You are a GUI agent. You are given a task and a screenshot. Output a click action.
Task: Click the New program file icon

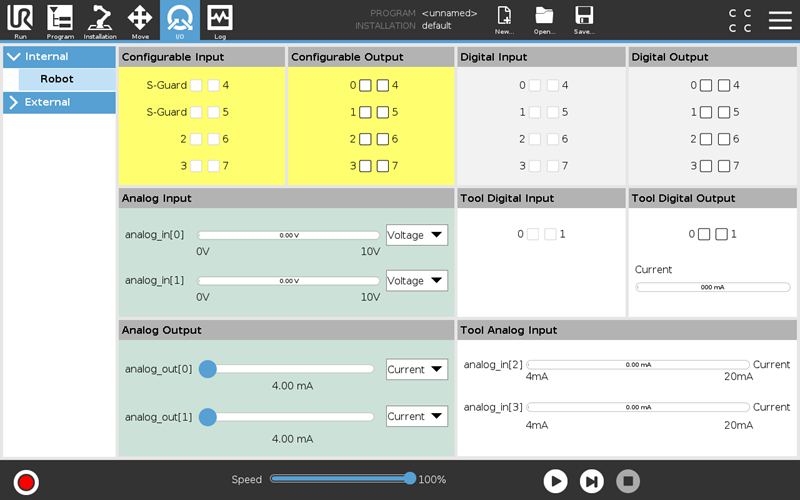pos(504,20)
